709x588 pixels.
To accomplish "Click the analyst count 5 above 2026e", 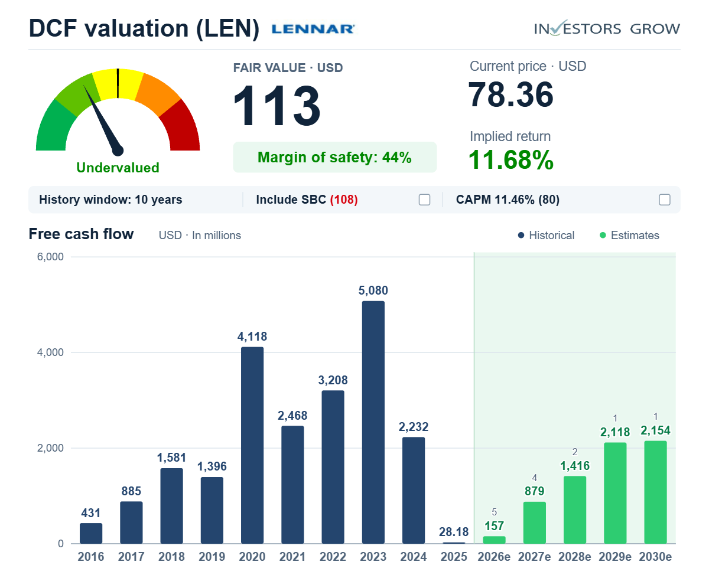I will [494, 512].
